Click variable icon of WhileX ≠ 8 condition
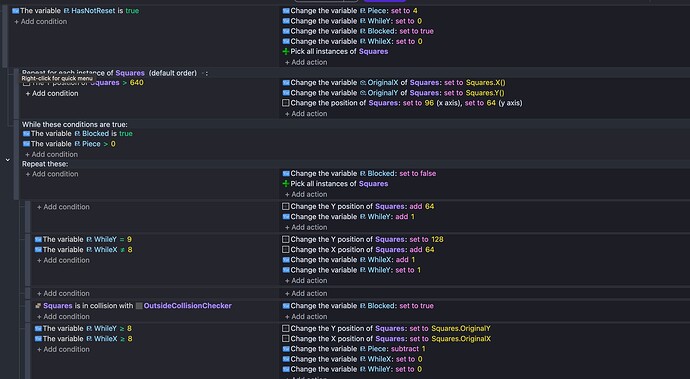This screenshot has height=379, width=690. click(x=38, y=250)
